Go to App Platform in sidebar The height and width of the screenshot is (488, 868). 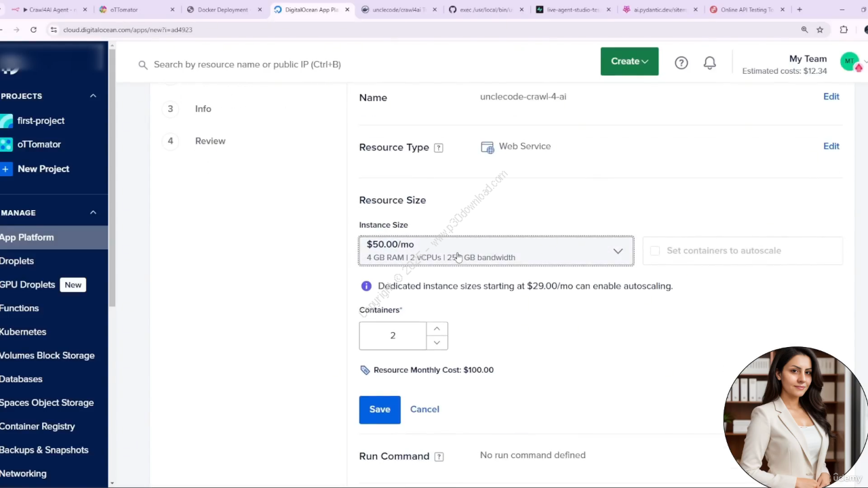[54, 237]
